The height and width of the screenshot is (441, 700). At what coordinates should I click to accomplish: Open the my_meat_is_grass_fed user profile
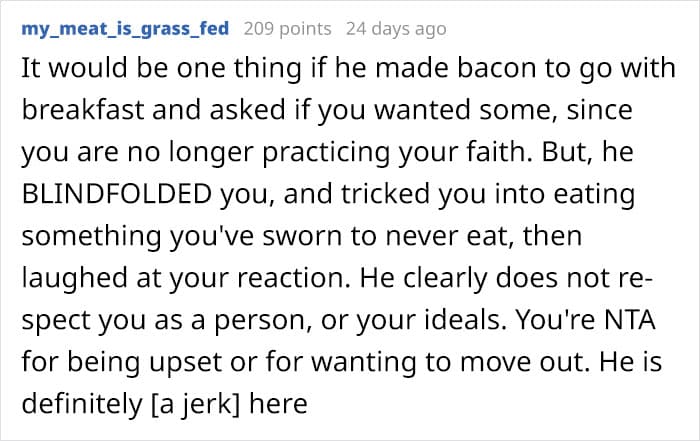[125, 29]
